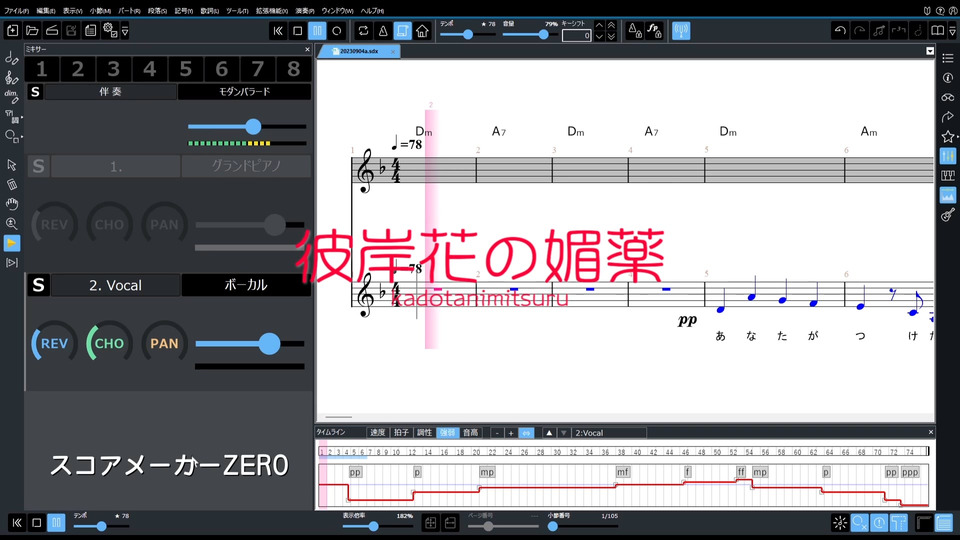Open the 2:Vocal timeline part selector
960x540 pixels.
click(x=609, y=433)
